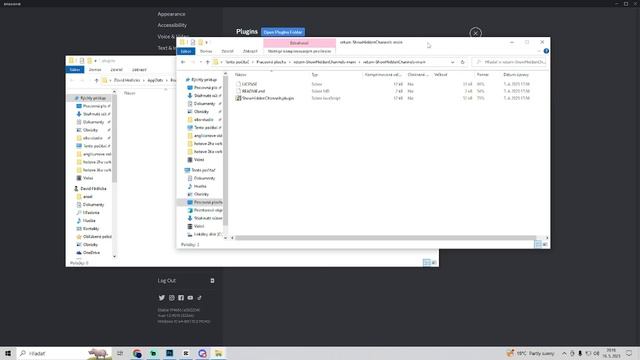Click Pracovní plocha breadcrumb in front address bar
640x360 pixels.
271,62
